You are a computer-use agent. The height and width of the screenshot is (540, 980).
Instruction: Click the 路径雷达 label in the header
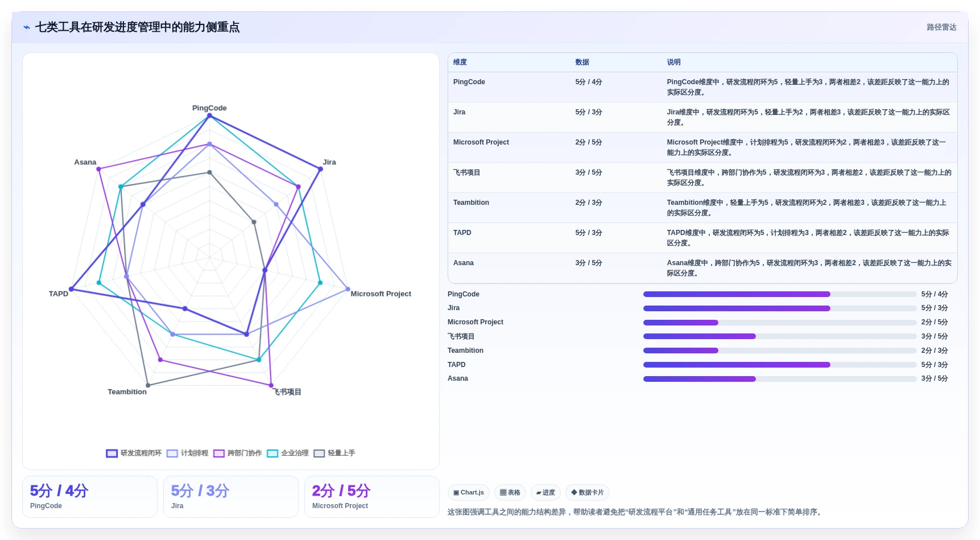coord(941,27)
